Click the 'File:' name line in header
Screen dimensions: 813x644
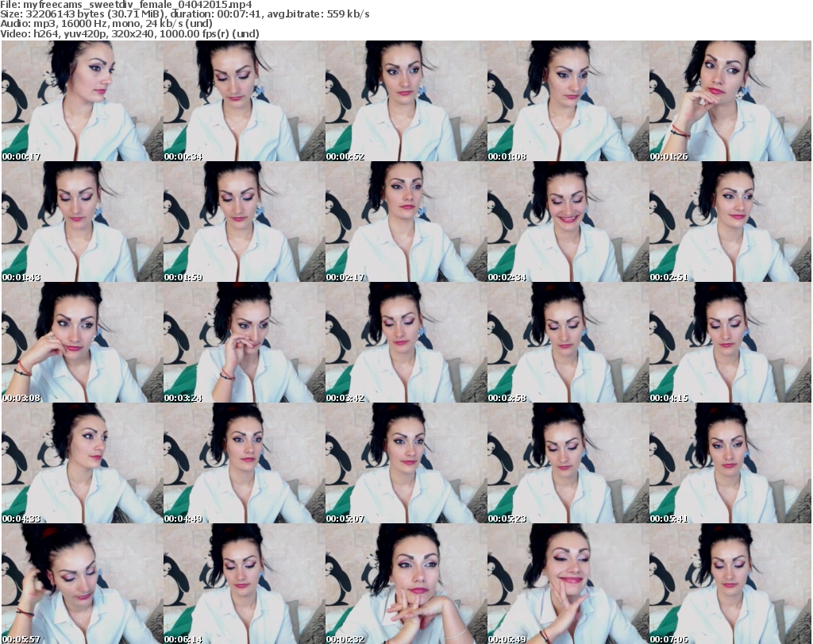(x=126, y=5)
